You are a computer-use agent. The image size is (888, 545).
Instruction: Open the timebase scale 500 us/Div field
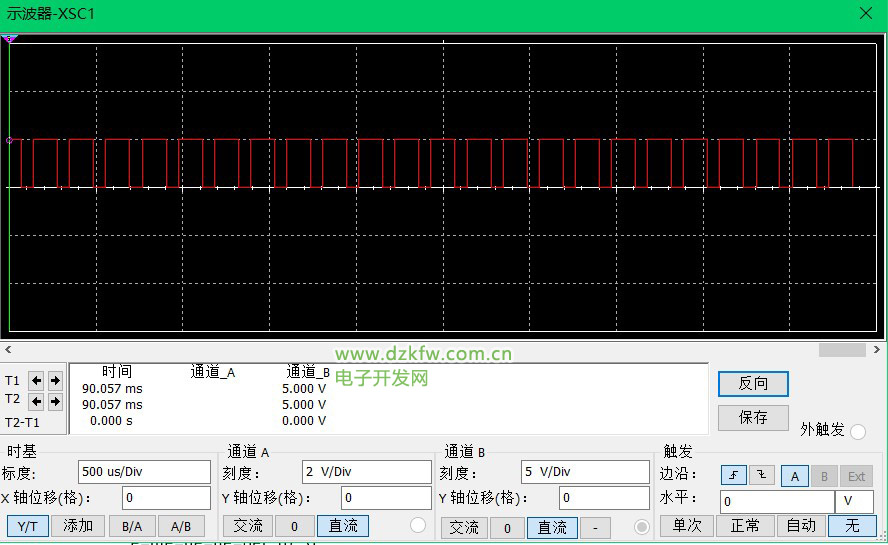(x=144, y=472)
